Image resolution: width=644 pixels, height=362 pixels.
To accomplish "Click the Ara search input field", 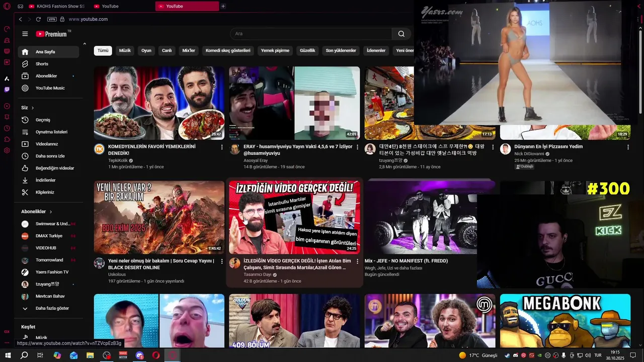I will click(x=311, y=34).
